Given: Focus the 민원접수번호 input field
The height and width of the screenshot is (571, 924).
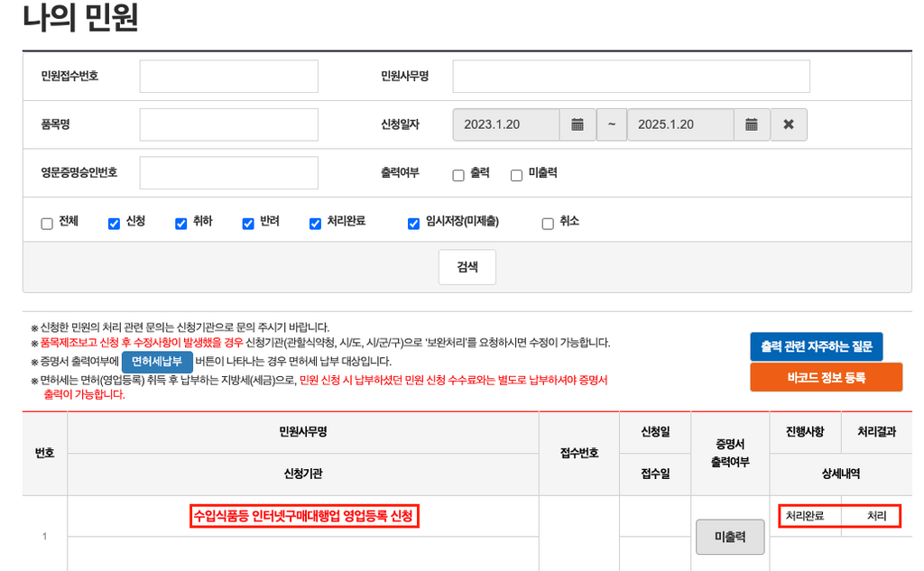Looking at the screenshot, I should (x=228, y=76).
